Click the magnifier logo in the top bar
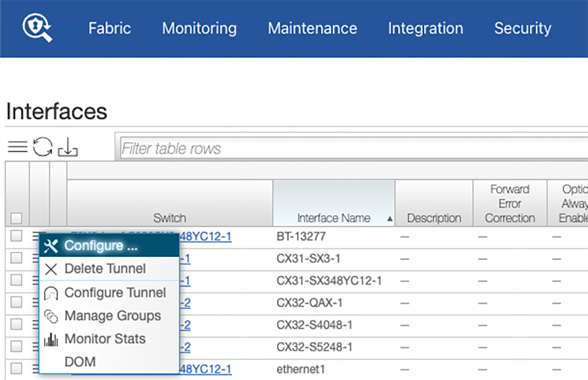The height and width of the screenshot is (380, 588). 34,27
